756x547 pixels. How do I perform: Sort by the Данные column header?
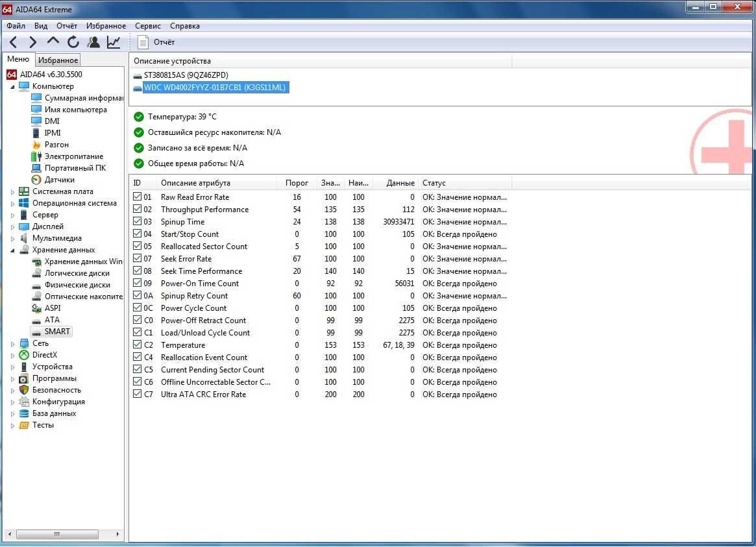pos(395,183)
